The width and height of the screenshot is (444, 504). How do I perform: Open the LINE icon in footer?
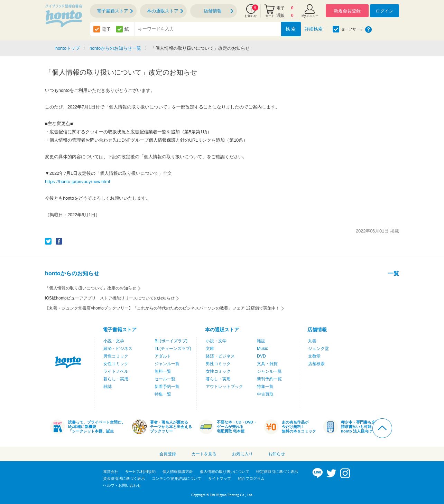tap(317, 473)
